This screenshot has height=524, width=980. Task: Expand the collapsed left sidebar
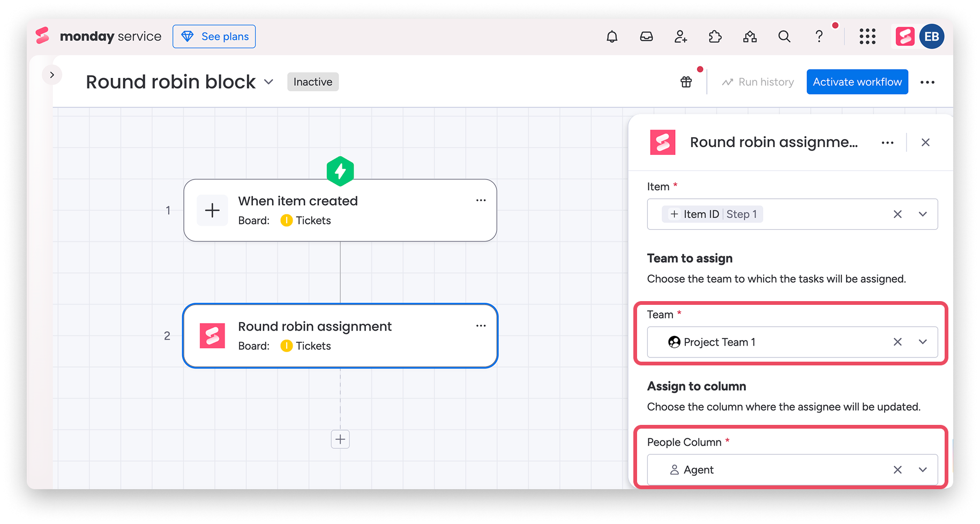coord(52,75)
